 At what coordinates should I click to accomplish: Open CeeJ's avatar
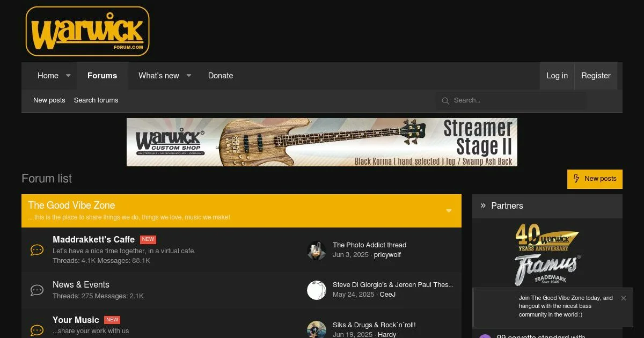pos(317,290)
